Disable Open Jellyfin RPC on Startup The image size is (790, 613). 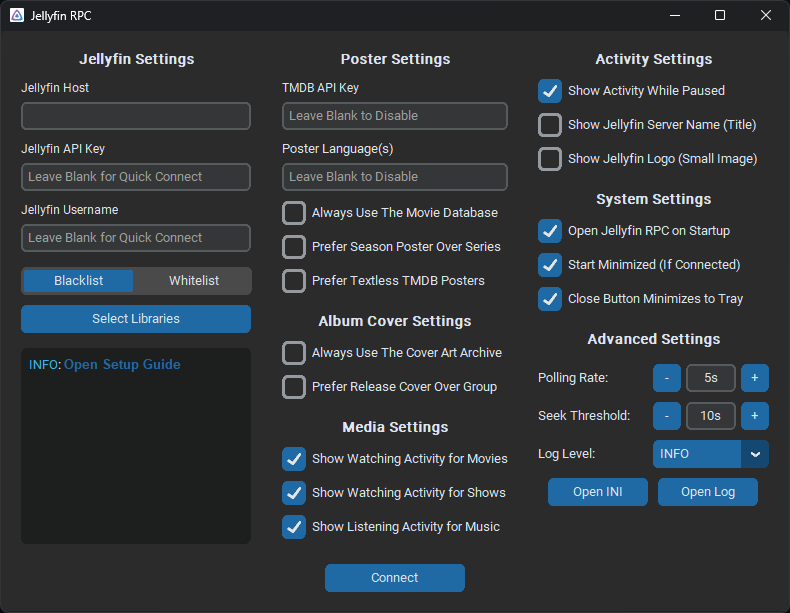pyautogui.click(x=550, y=231)
